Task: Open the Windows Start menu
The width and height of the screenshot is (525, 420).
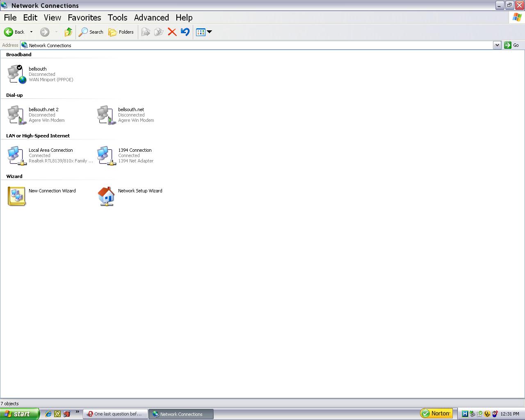Action: 20,414
